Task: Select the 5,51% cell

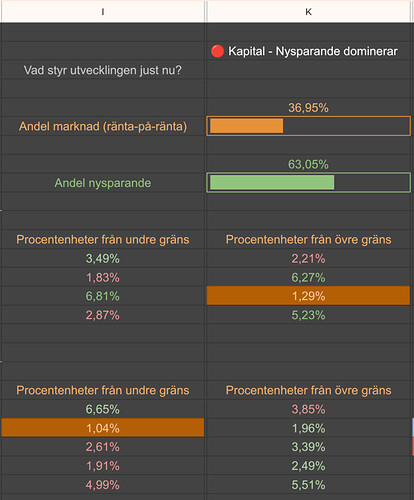Action: point(308,485)
